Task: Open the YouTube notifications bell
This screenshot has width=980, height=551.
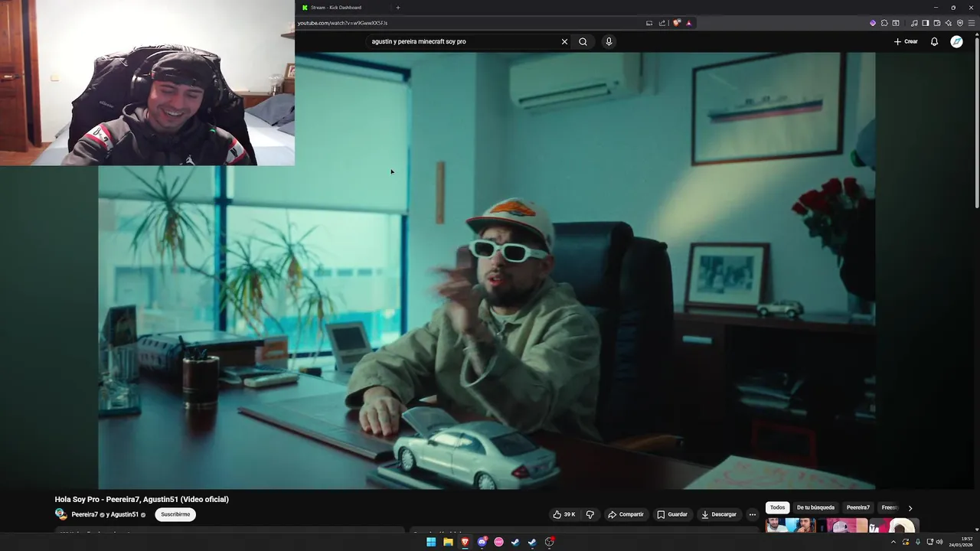Action: 934,41
